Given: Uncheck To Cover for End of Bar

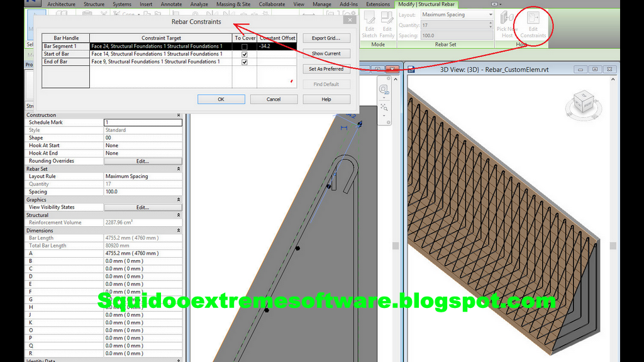Looking at the screenshot, I should point(245,62).
